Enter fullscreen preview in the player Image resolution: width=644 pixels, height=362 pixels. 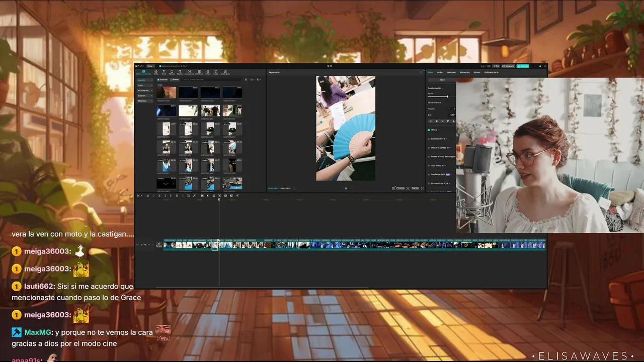coord(422,188)
